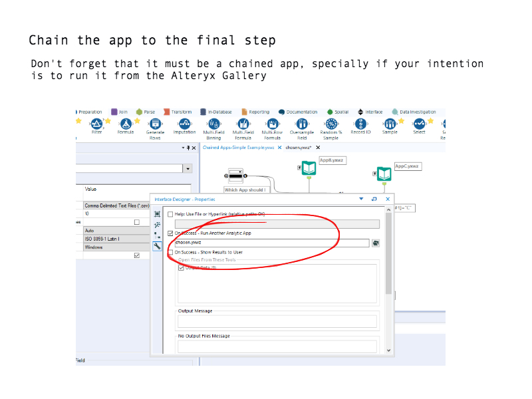532x399 pixels.
Task: Open the Interface Designer window position dropdown arrow
Action: (x=361, y=199)
